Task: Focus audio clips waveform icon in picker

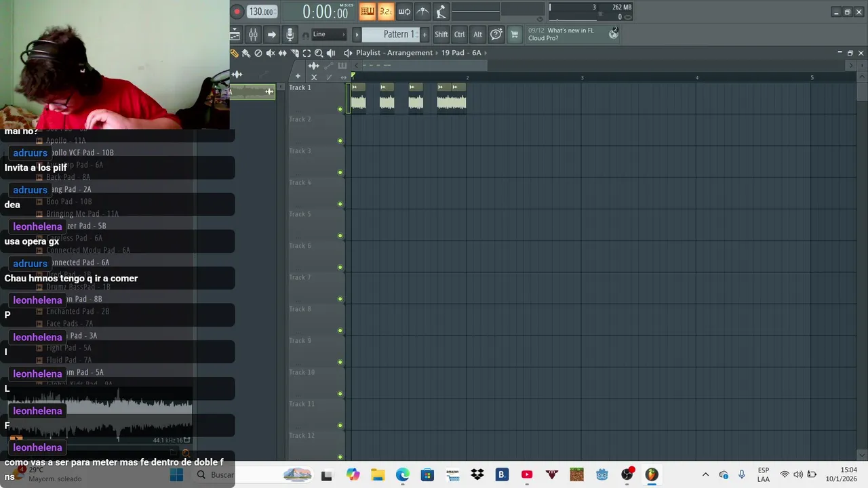Action: click(x=313, y=66)
